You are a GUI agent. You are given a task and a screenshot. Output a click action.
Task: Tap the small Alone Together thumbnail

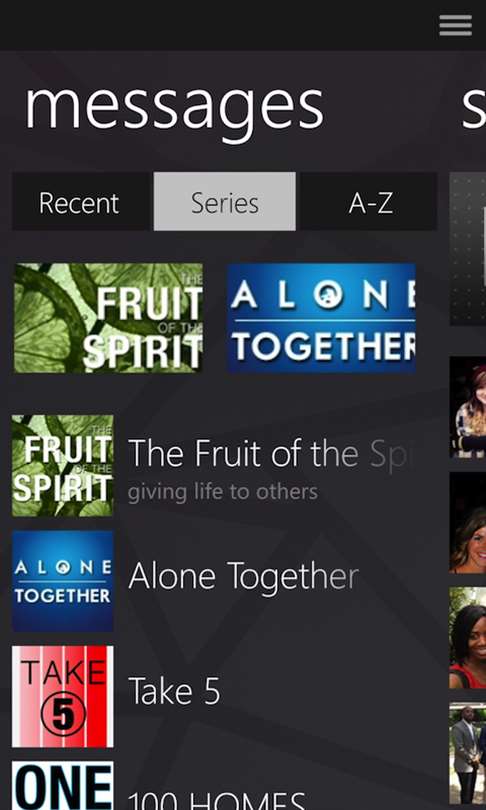click(x=62, y=581)
